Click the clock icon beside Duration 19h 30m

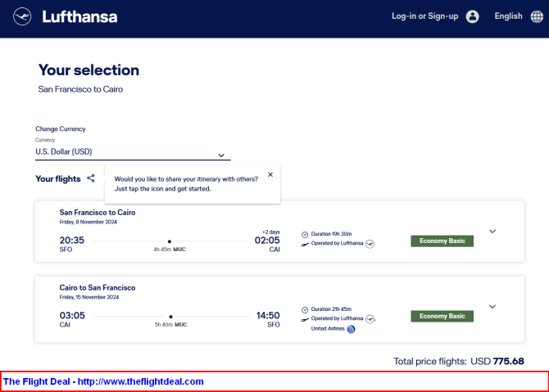[305, 235]
